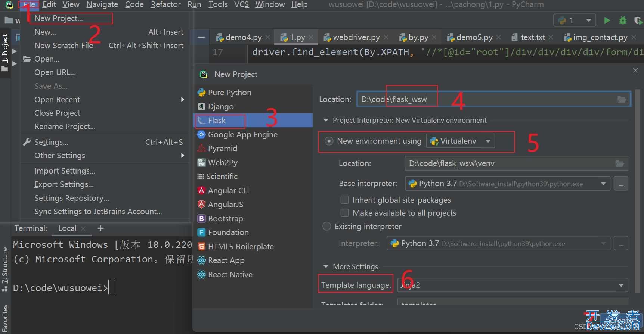Image resolution: width=644 pixels, height=334 pixels.
Task: Click the green Run button in toolbar
Action: pyautogui.click(x=607, y=21)
